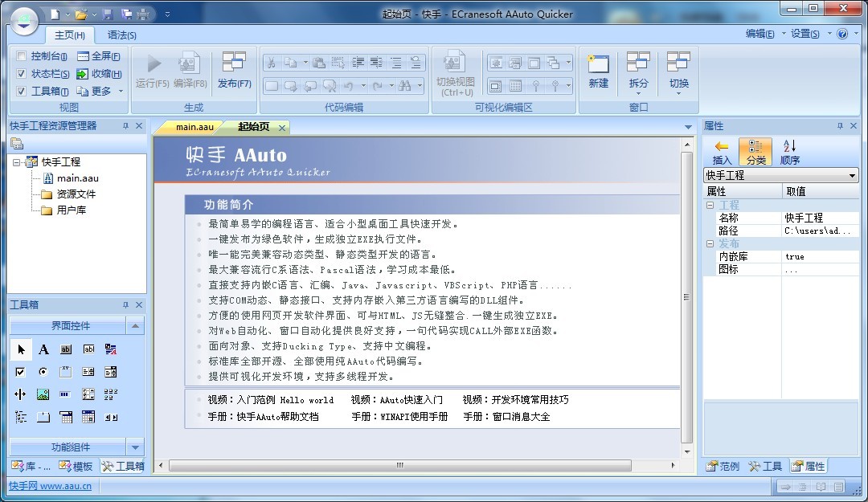Select the 资源文件 folder in project tree
This screenshot has height=502, width=868.
click(76, 194)
